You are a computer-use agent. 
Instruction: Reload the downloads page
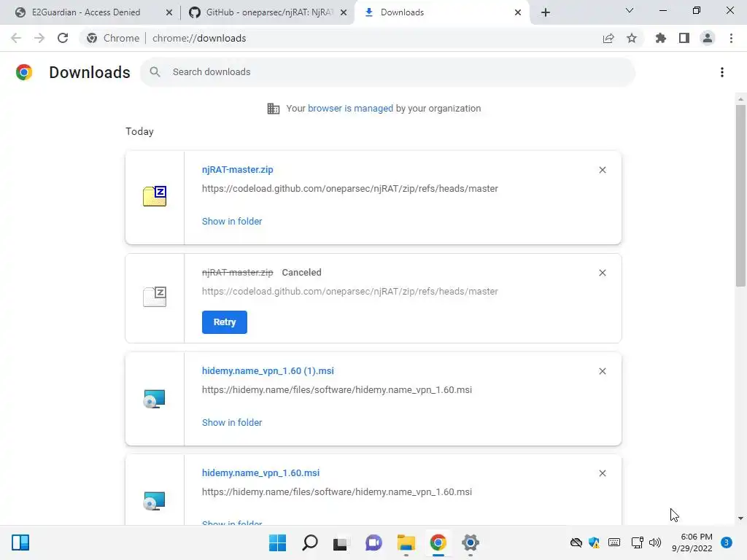63,38
